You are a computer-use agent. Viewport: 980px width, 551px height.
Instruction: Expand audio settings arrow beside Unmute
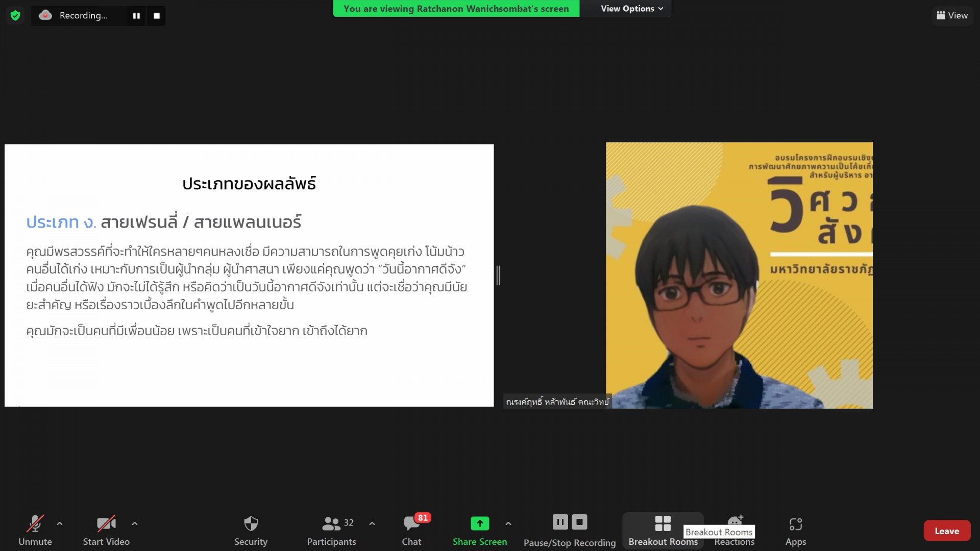tap(60, 523)
